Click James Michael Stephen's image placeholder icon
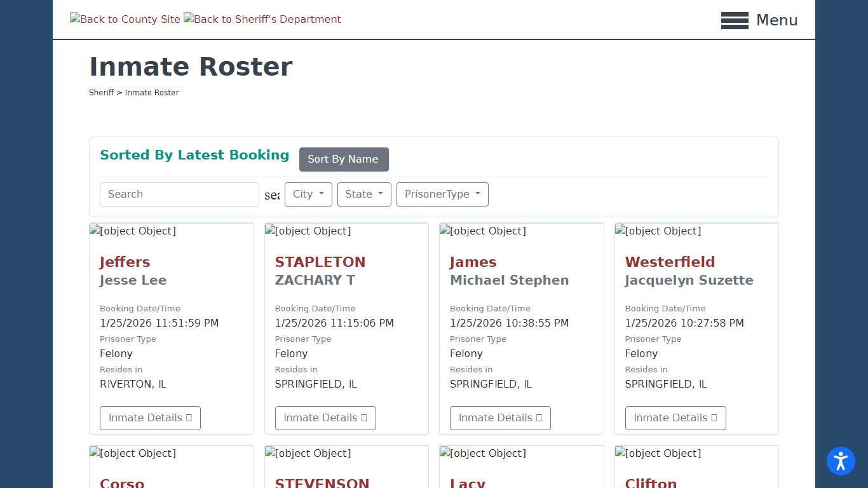 tap(483, 231)
